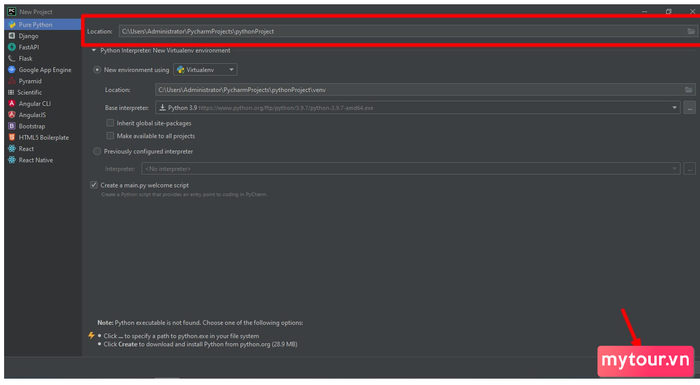Click 'Click Create to download' hint text
The height and width of the screenshot is (385, 700).
[200, 344]
